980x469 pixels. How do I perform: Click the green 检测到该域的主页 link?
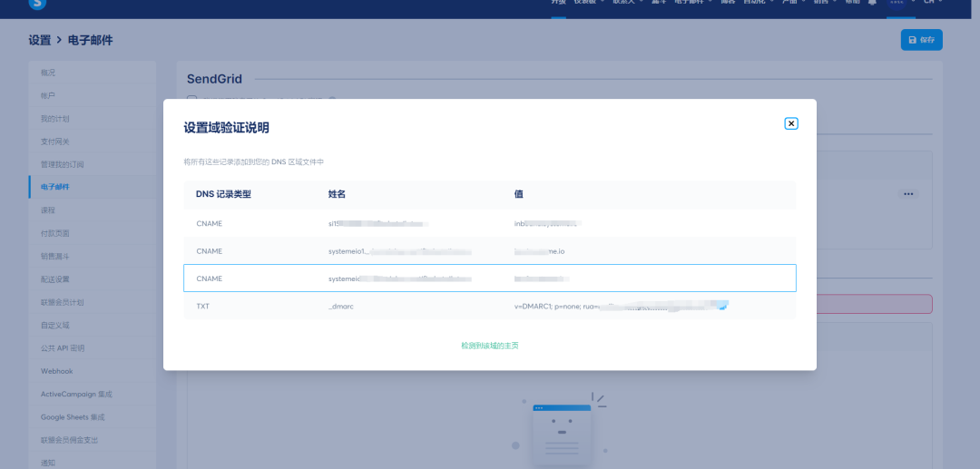pos(490,346)
